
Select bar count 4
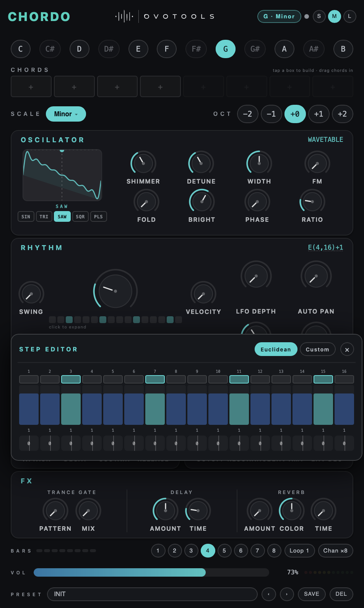tap(208, 551)
